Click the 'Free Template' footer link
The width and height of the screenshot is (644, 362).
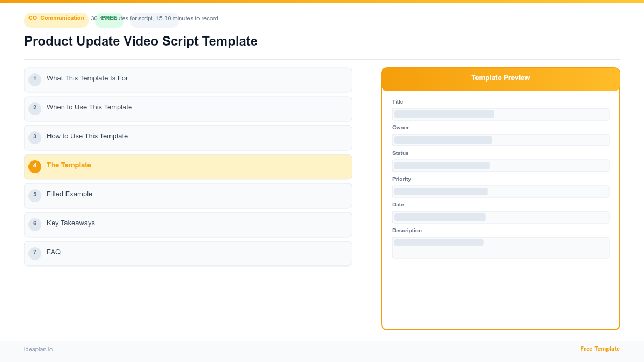coord(600,349)
